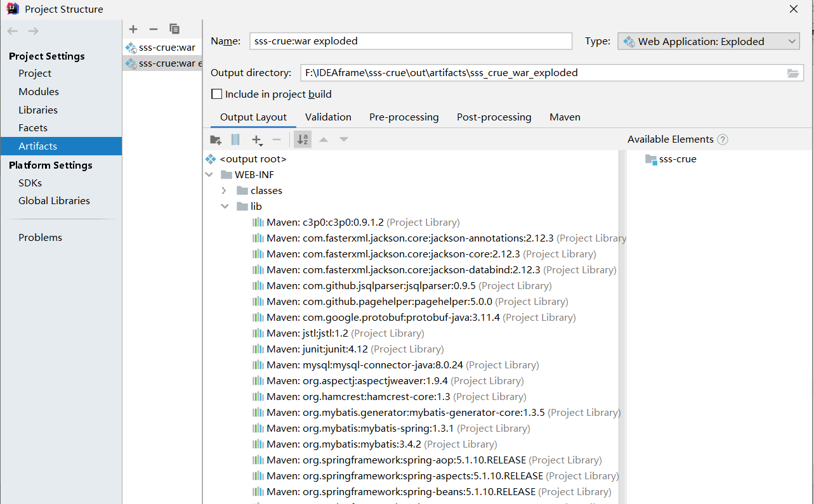The image size is (814, 504).
Task: Create directory in output layout toolbar
Action: pyautogui.click(x=216, y=139)
